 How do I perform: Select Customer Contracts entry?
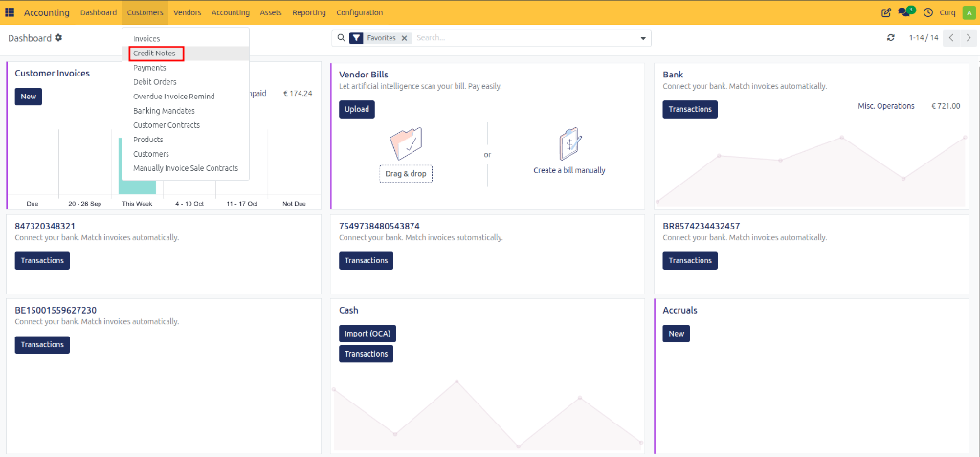coord(187,125)
